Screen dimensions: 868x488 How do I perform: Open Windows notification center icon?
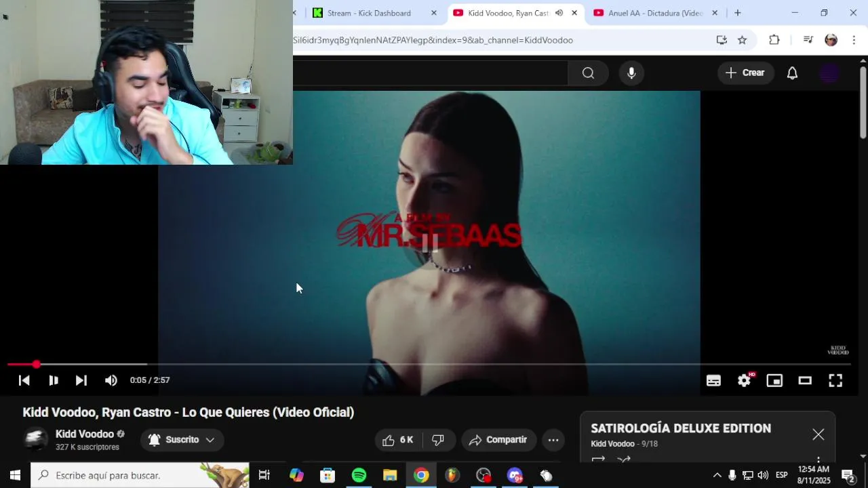[848, 475]
